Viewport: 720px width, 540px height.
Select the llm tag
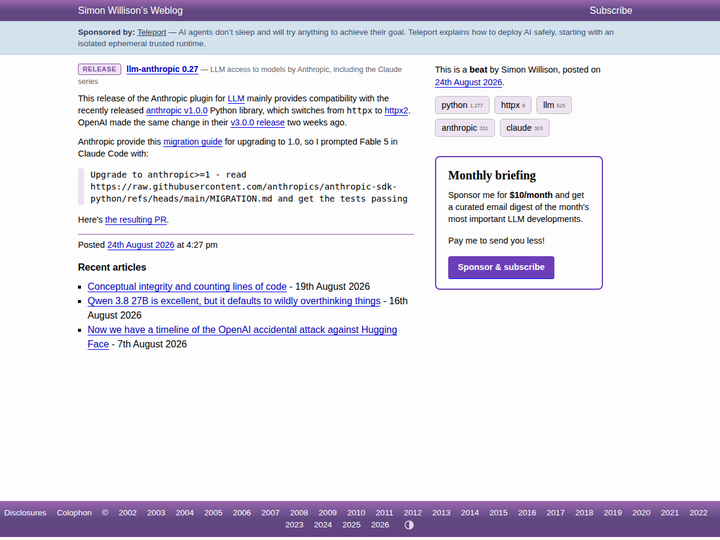pyautogui.click(x=554, y=105)
